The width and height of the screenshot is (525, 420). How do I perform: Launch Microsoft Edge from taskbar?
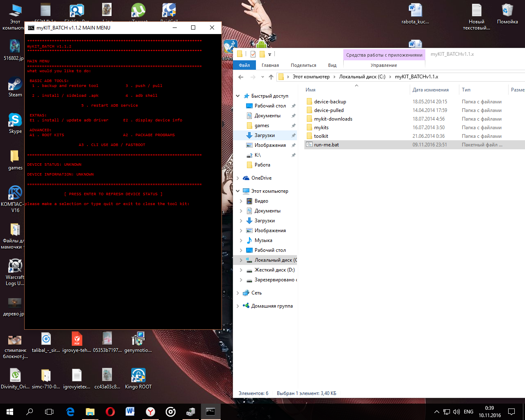point(70,411)
